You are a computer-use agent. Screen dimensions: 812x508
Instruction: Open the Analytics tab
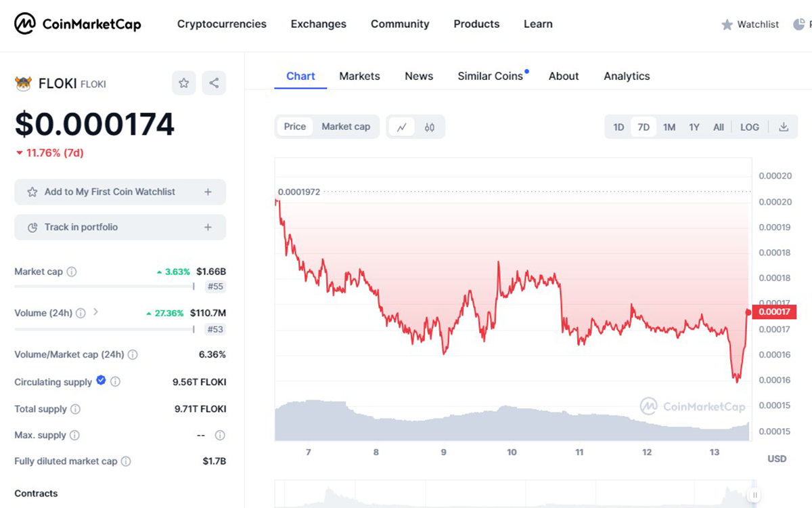(627, 76)
